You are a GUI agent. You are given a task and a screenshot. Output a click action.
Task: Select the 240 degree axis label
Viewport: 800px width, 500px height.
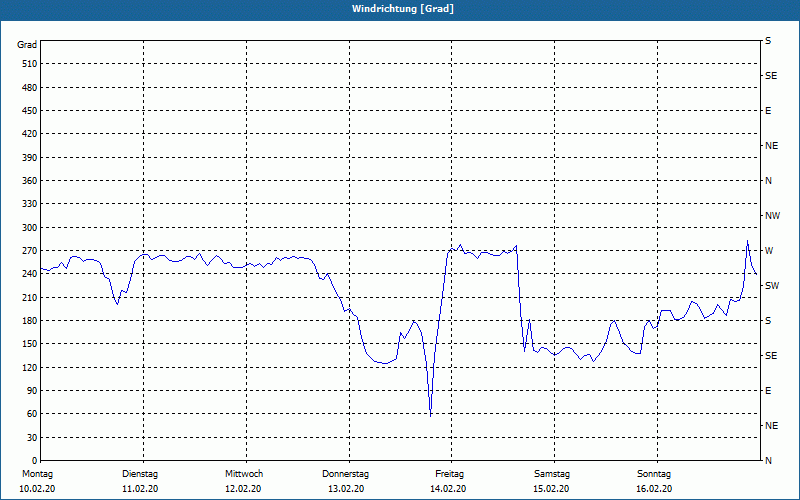pyautogui.click(x=30, y=273)
